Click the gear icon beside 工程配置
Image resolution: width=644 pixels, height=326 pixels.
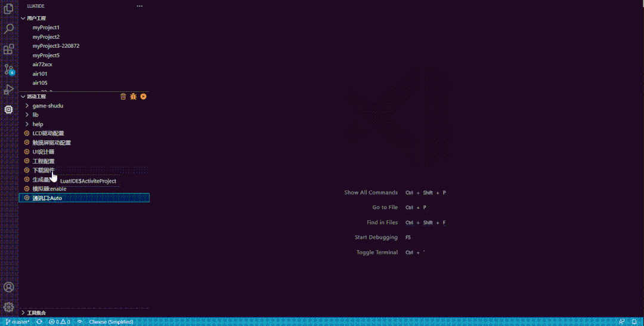[x=27, y=161]
